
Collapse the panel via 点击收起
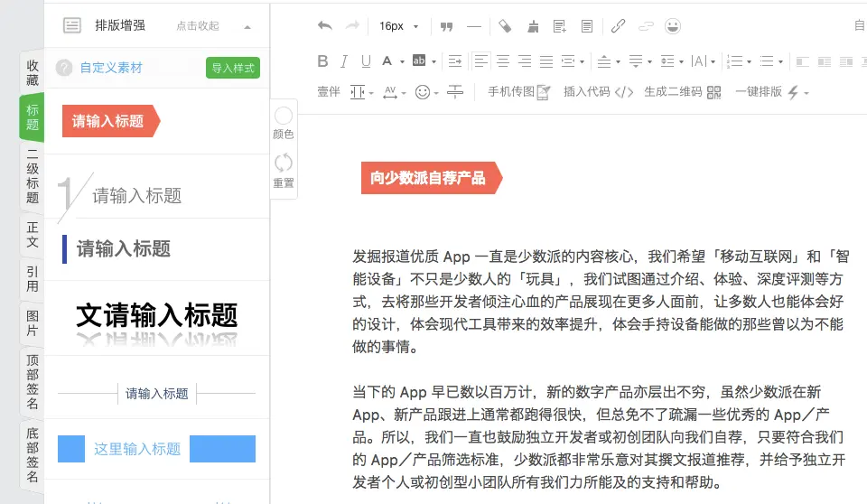198,26
